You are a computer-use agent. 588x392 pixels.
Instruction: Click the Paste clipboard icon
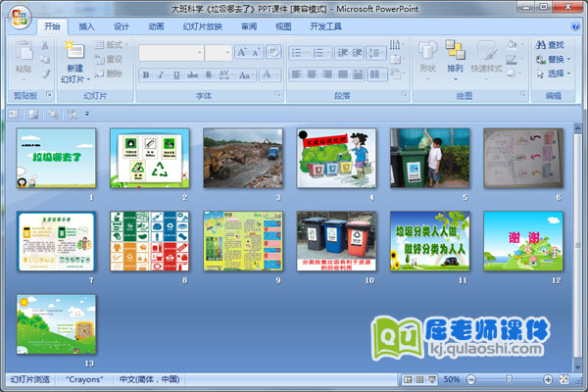24,51
